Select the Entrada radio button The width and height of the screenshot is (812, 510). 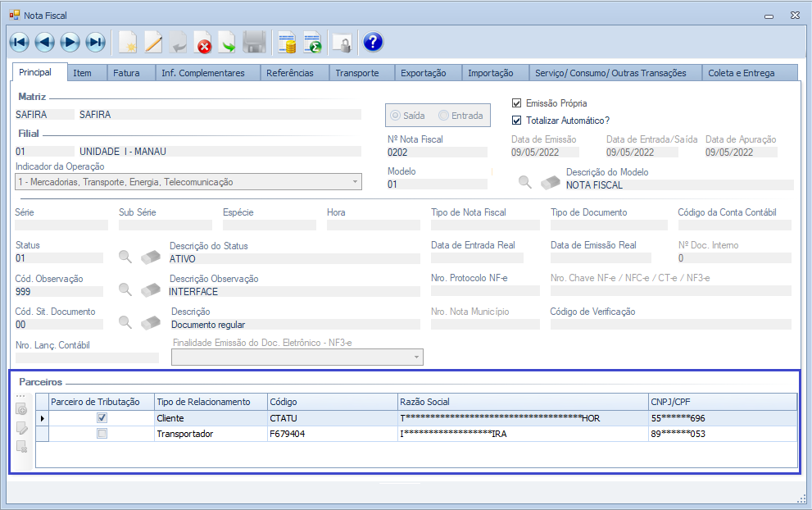(444, 116)
